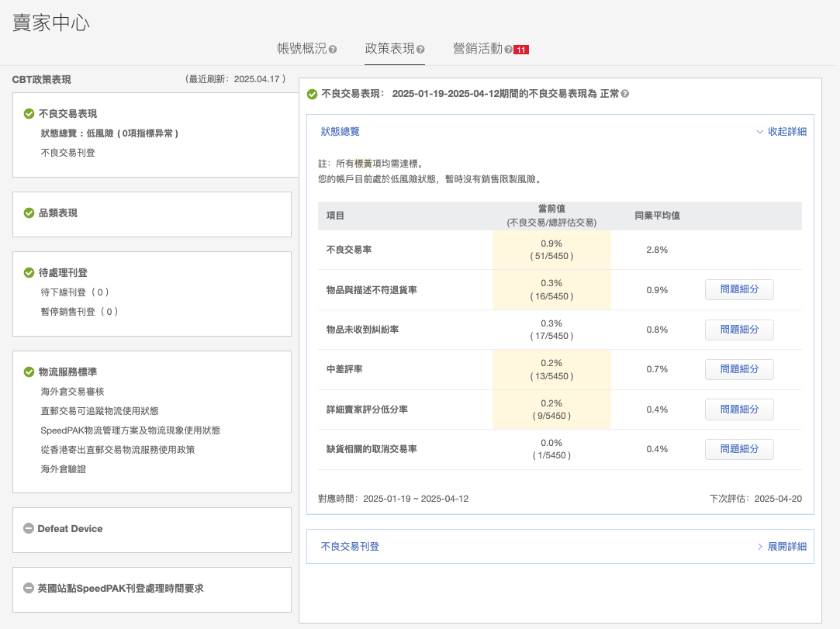The image size is (840, 629).
Task: Open the 營銷活動 tab
Action: pyautogui.click(x=477, y=49)
